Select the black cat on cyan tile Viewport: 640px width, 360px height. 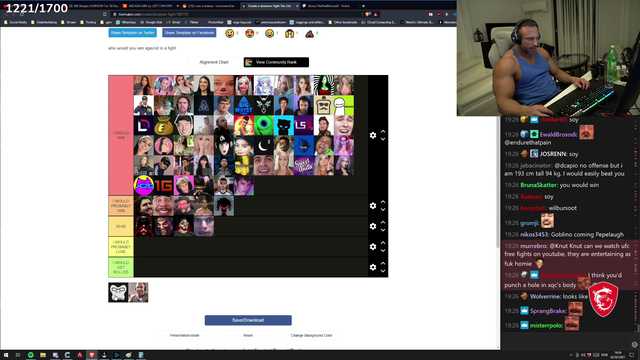click(284, 125)
